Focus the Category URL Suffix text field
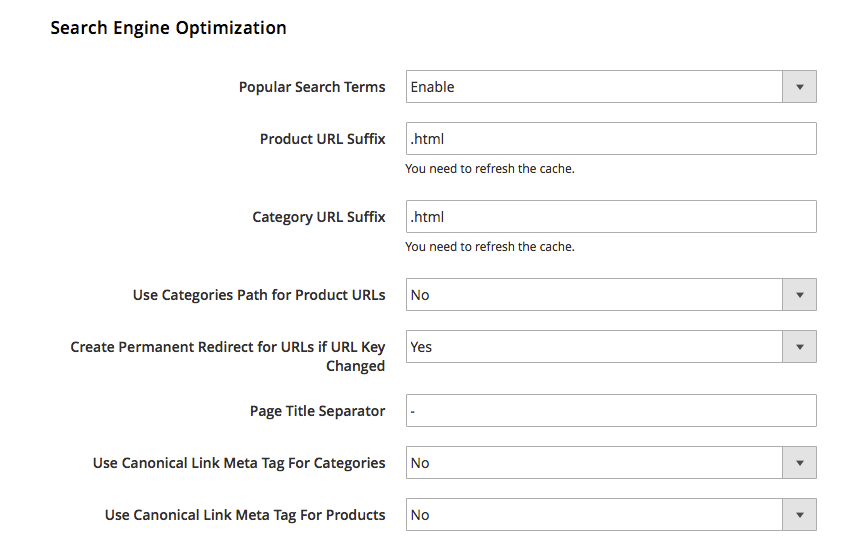 [x=610, y=217]
